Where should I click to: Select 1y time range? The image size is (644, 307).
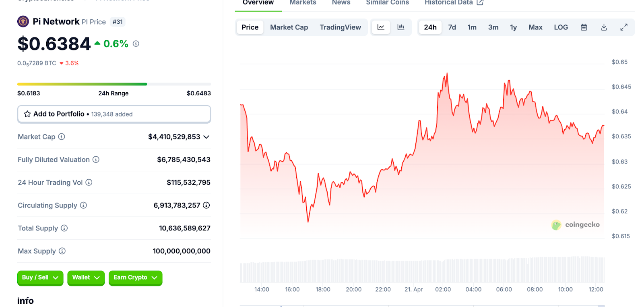pyautogui.click(x=514, y=27)
